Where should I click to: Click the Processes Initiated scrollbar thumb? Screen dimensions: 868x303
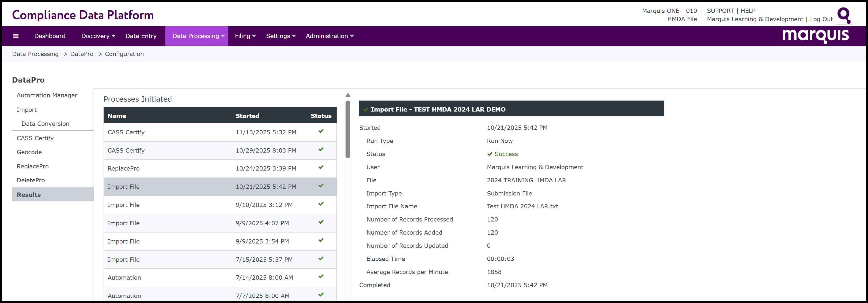pos(348,129)
